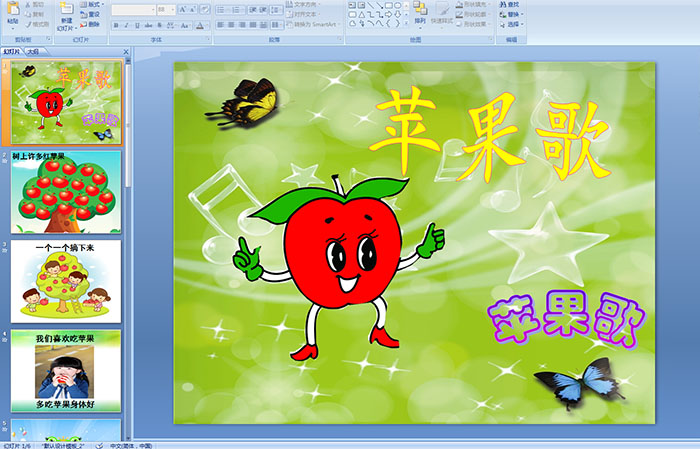This screenshot has width=700, height=449.
Task: Align text right in paragraph group
Action: (242, 25)
